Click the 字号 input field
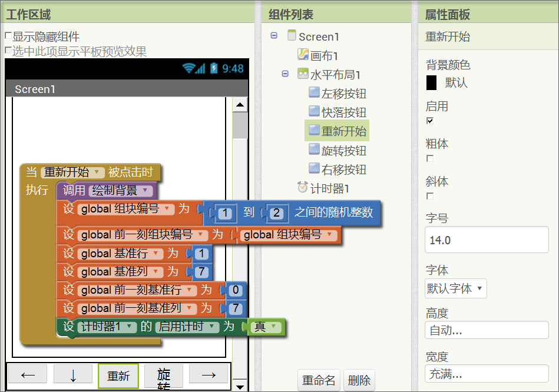559x392 pixels. (486, 240)
